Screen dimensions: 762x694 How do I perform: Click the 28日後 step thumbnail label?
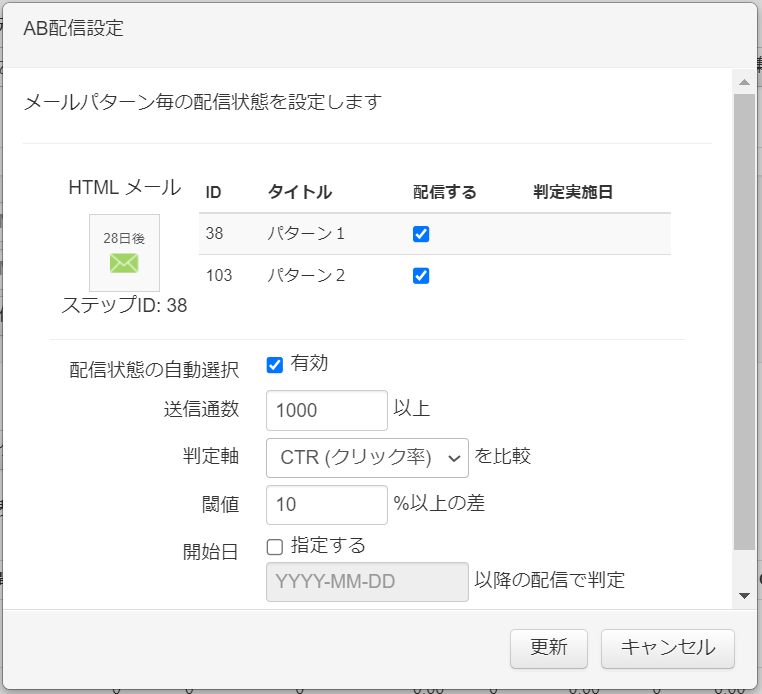pos(124,239)
